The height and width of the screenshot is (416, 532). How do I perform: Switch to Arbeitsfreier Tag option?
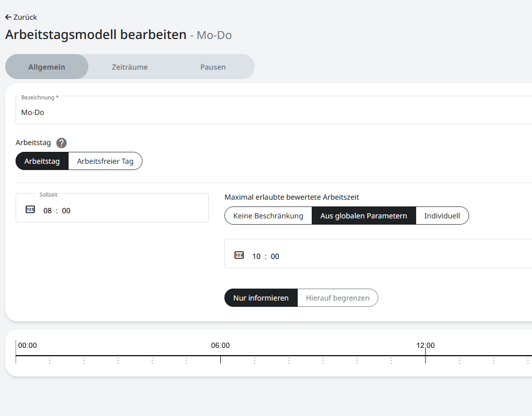pos(105,161)
